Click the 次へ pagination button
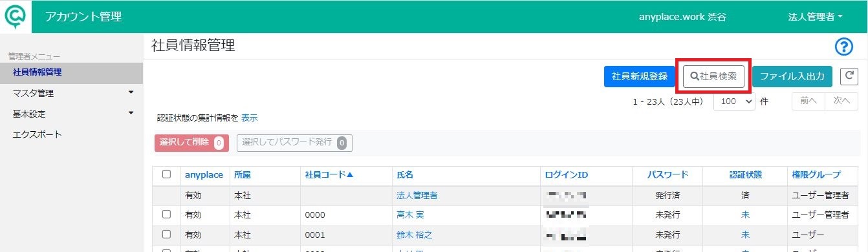Screen dimensions: 868x252 (841, 101)
